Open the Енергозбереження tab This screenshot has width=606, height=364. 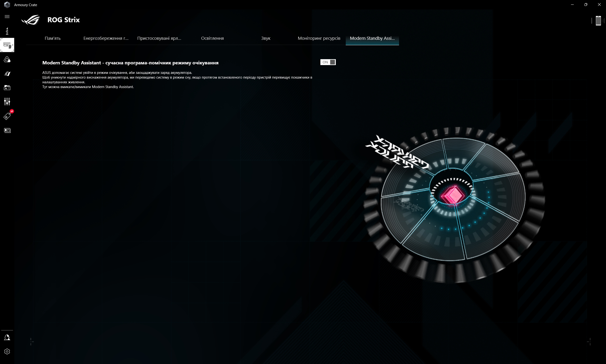point(106,38)
